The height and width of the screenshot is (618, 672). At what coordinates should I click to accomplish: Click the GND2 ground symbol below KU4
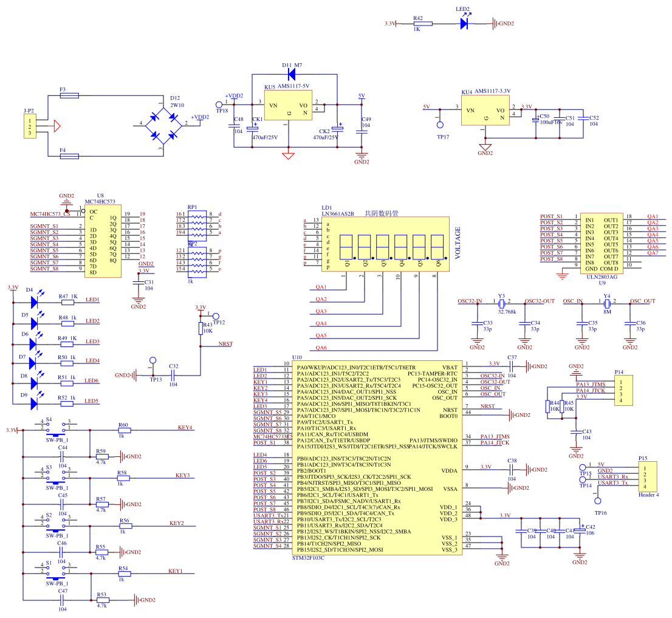tap(486, 148)
